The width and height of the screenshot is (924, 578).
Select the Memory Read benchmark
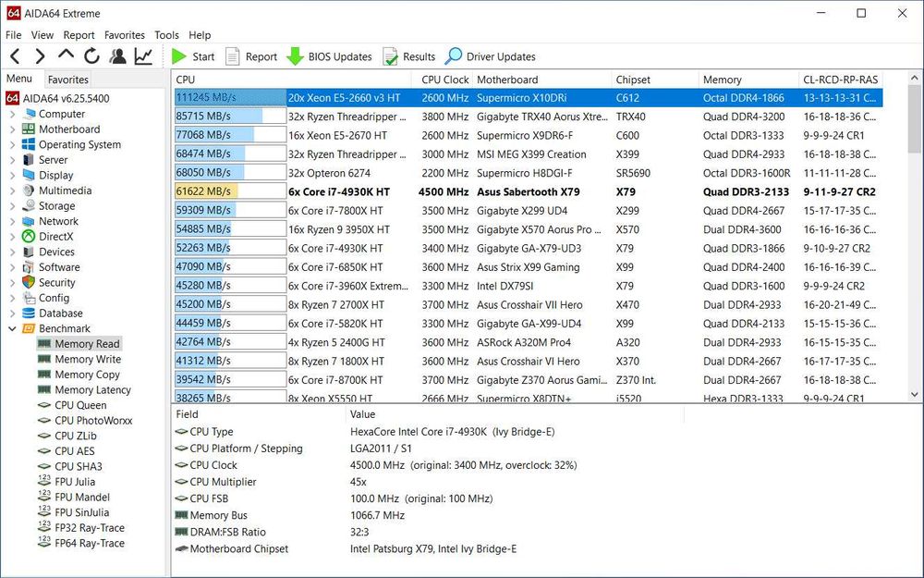[x=79, y=344]
